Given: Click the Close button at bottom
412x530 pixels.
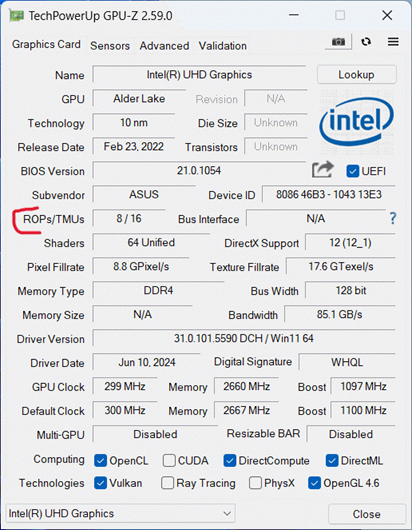Looking at the screenshot, I should 367,514.
